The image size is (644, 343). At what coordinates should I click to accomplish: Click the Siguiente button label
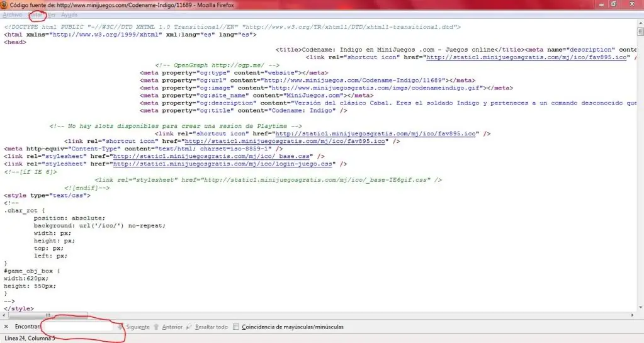point(138,327)
